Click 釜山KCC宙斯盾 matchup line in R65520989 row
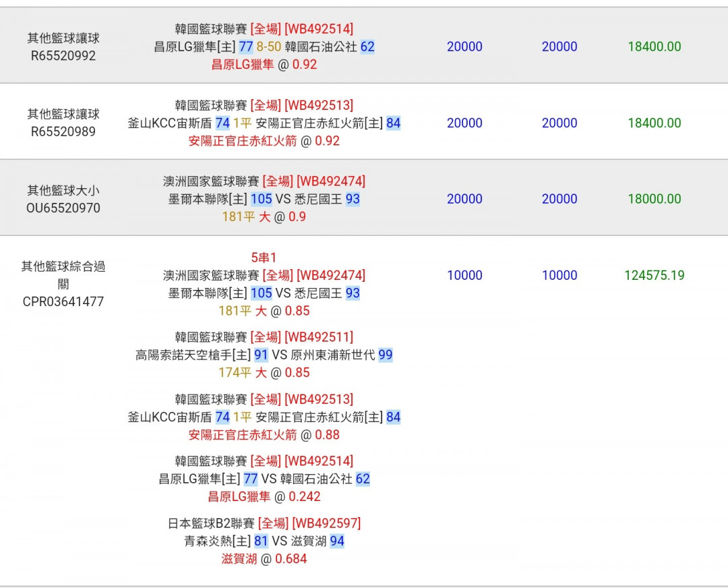 pos(264,123)
